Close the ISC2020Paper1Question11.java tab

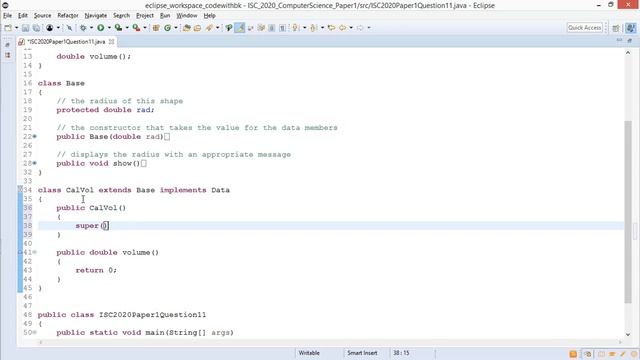click(x=111, y=42)
